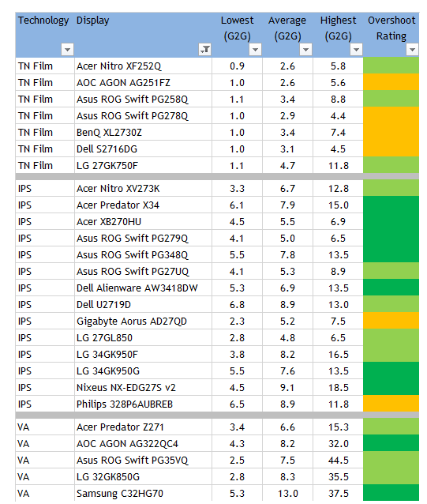The height and width of the screenshot is (504, 427).
Task: Select the Acer XB270HU cell
Action: point(143,222)
